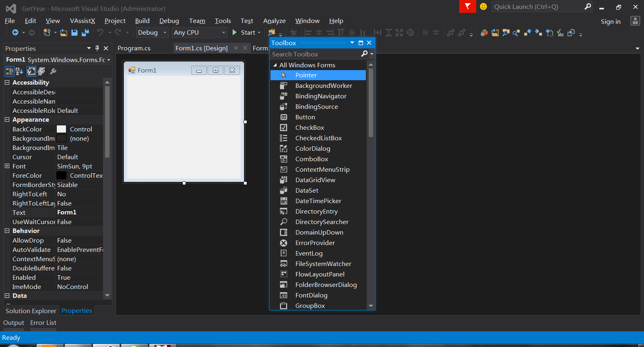Show the Properties page icon in Properties window

tap(31, 71)
